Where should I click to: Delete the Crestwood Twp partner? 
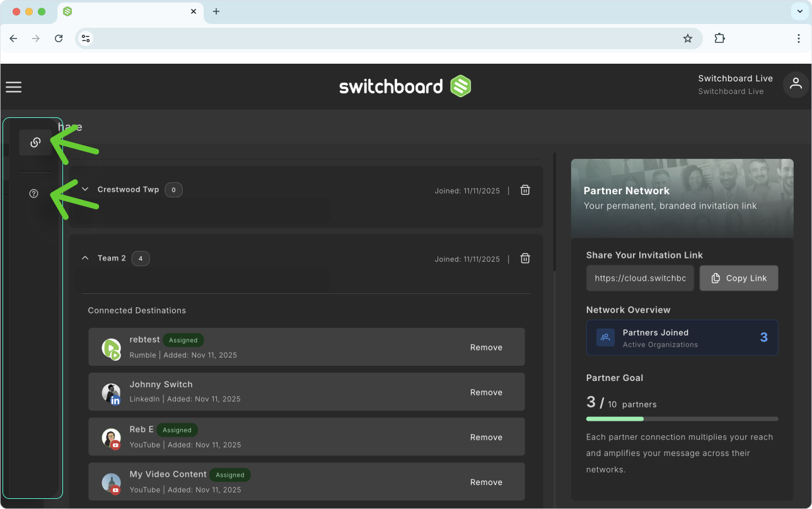click(x=525, y=190)
